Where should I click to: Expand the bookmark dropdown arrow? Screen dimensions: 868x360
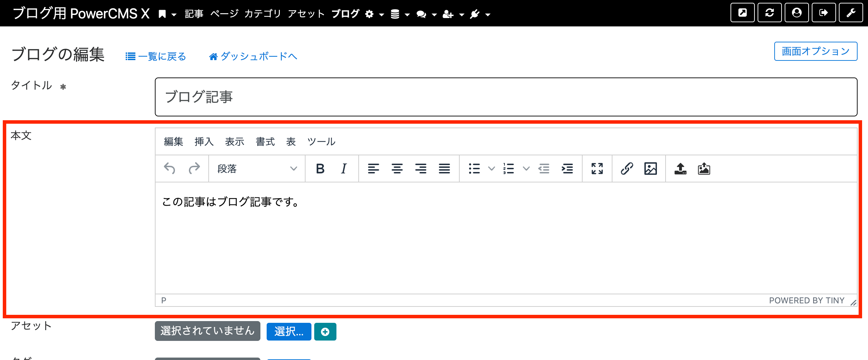[x=174, y=15]
